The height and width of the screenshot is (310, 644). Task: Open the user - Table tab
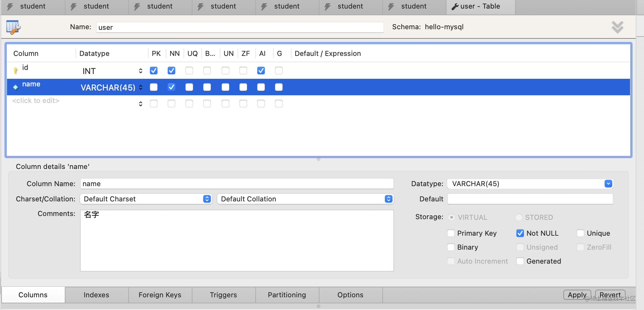[x=480, y=7]
